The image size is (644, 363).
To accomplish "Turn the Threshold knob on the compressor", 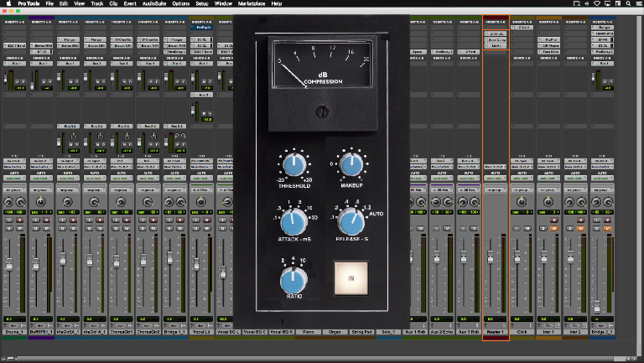I will 293,163.
